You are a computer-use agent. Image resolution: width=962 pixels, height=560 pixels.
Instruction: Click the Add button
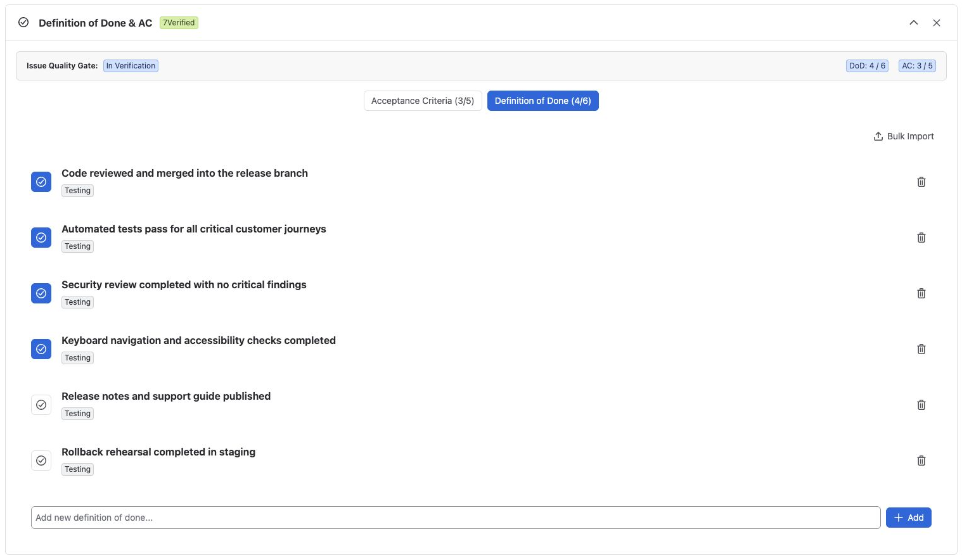coord(909,518)
